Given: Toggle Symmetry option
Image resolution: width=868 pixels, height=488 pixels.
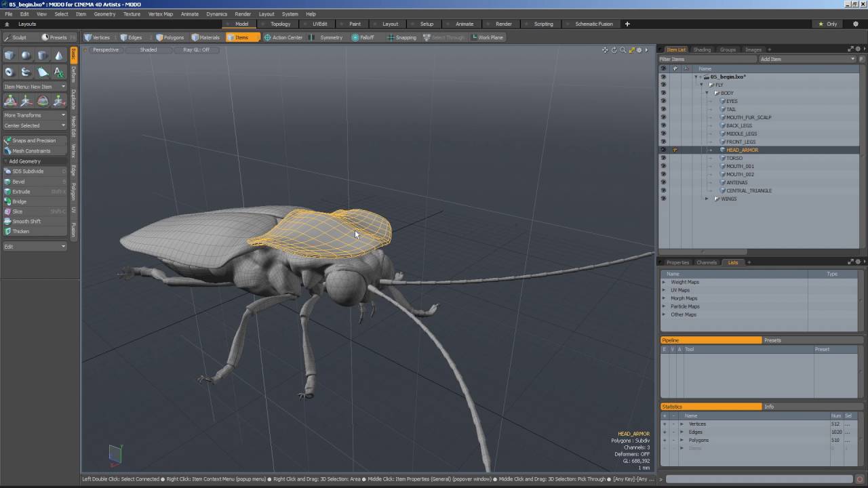Looking at the screenshot, I should point(327,37).
